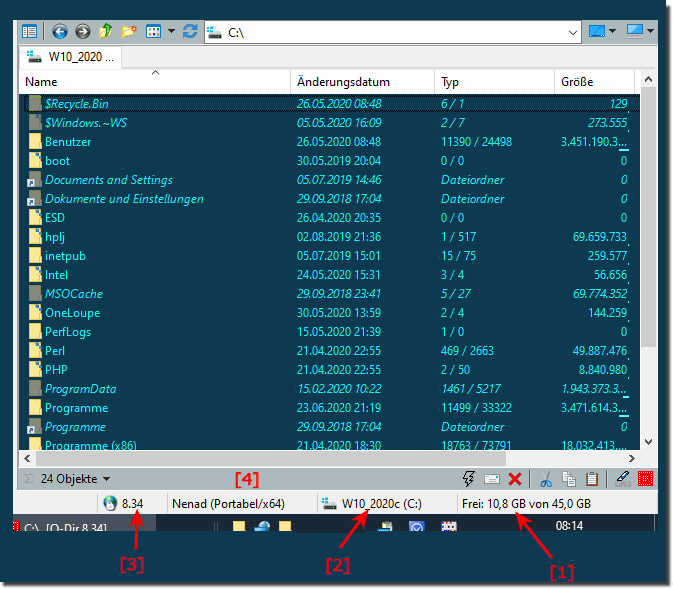
Task: Click the sigma sum icon
Action: click(x=28, y=479)
